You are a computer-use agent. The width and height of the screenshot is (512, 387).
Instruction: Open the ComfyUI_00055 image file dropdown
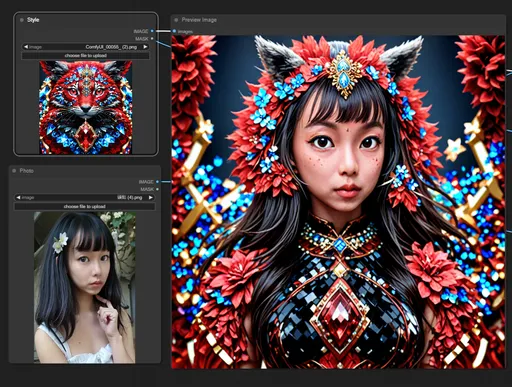pyautogui.click(x=86, y=47)
